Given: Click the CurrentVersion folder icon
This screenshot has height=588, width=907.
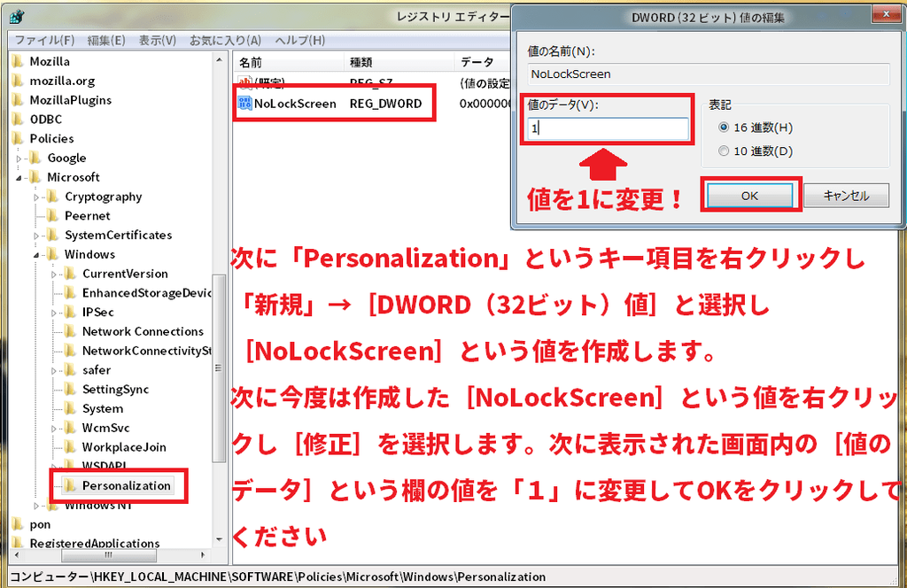Looking at the screenshot, I should point(70,274).
